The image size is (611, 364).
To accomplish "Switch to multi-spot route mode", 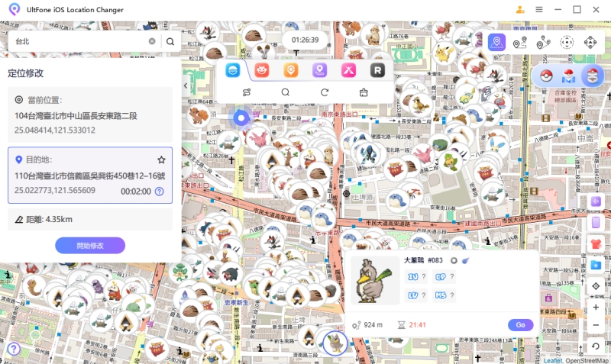I will [543, 43].
